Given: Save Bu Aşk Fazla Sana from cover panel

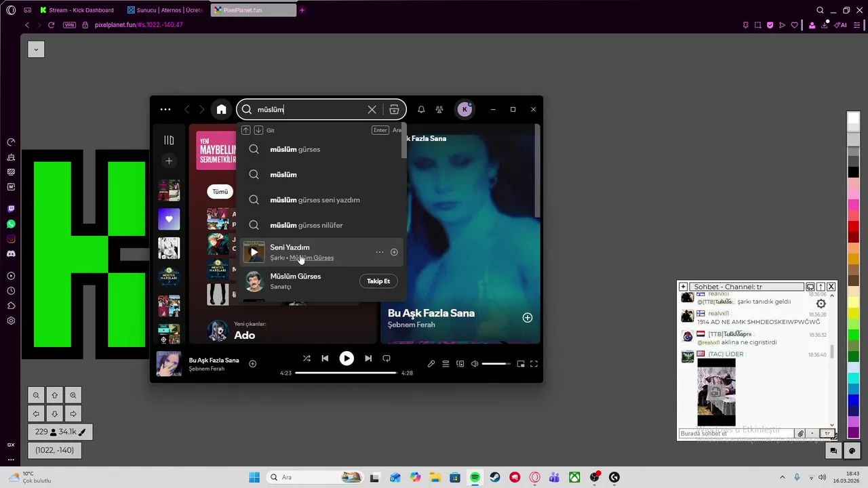Looking at the screenshot, I should [528, 318].
